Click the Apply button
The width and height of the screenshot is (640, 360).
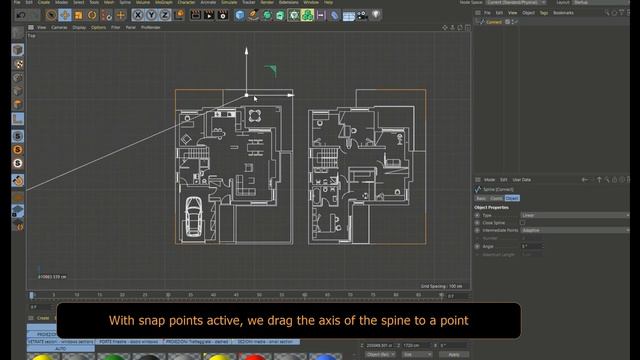(454, 355)
